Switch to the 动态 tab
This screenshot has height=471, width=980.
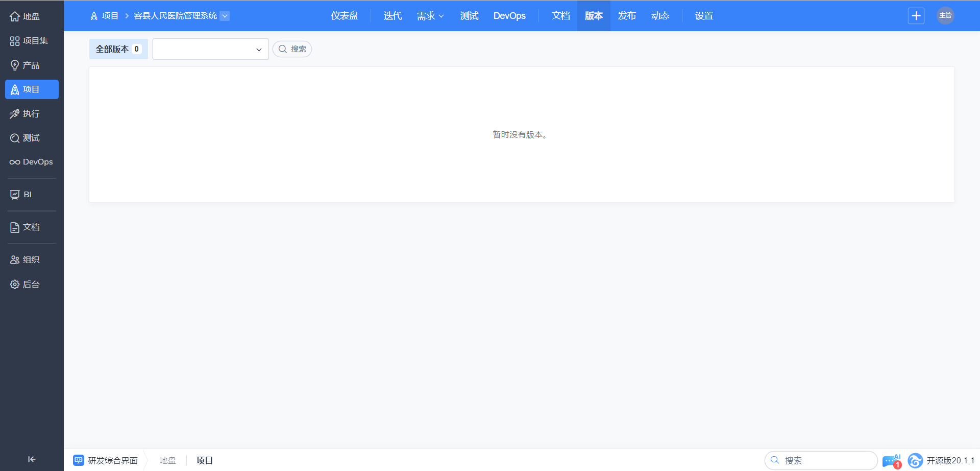pyautogui.click(x=660, y=16)
